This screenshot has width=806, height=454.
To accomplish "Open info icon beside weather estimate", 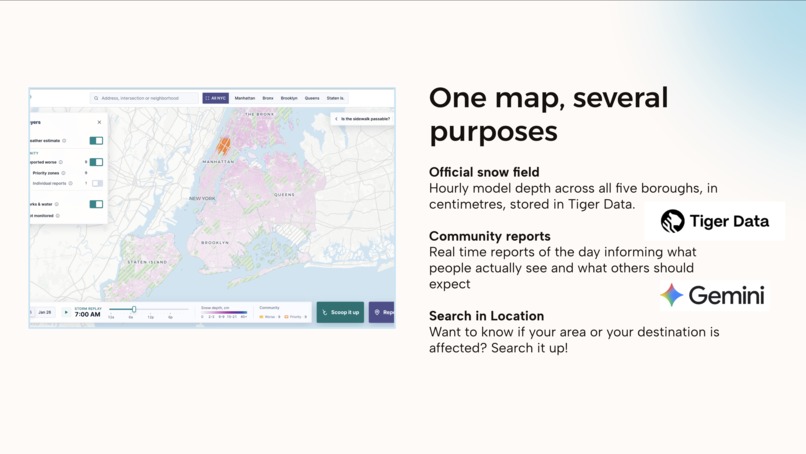I will pyautogui.click(x=64, y=140).
